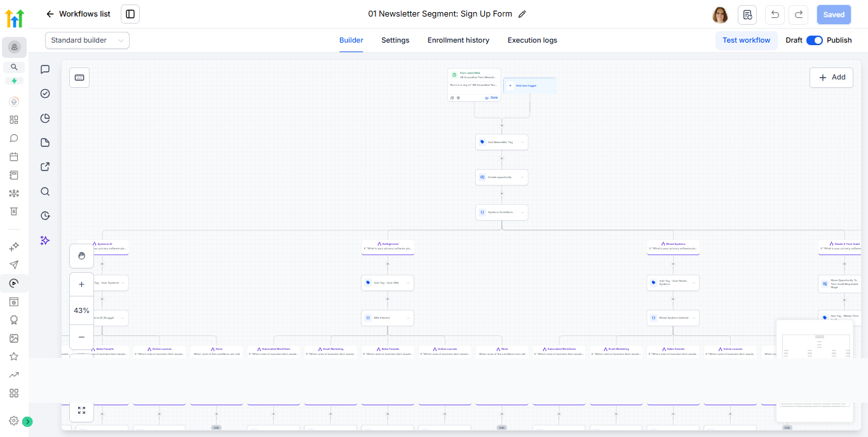Open Systems Conditions options menu
The image size is (868, 437).
522,212
